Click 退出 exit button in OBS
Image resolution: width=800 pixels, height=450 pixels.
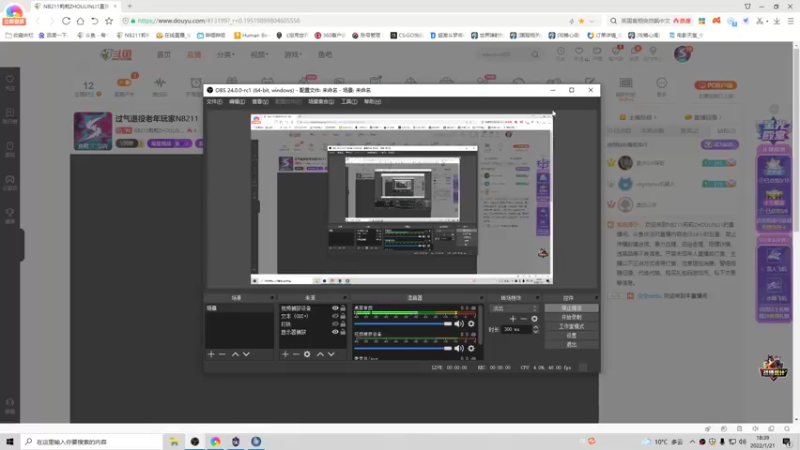(x=571, y=345)
